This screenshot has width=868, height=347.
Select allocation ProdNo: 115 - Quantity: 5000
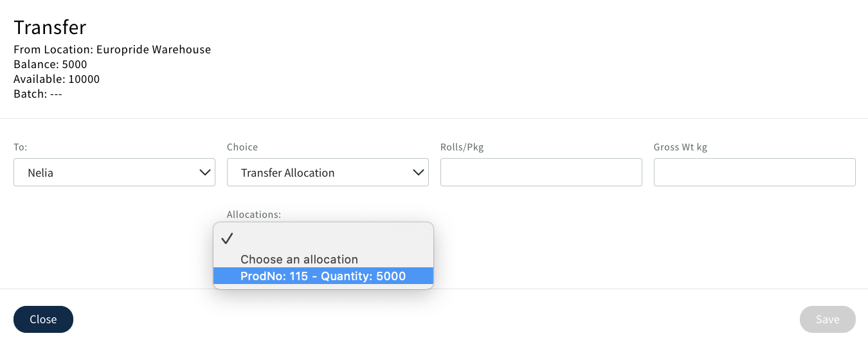tap(323, 276)
